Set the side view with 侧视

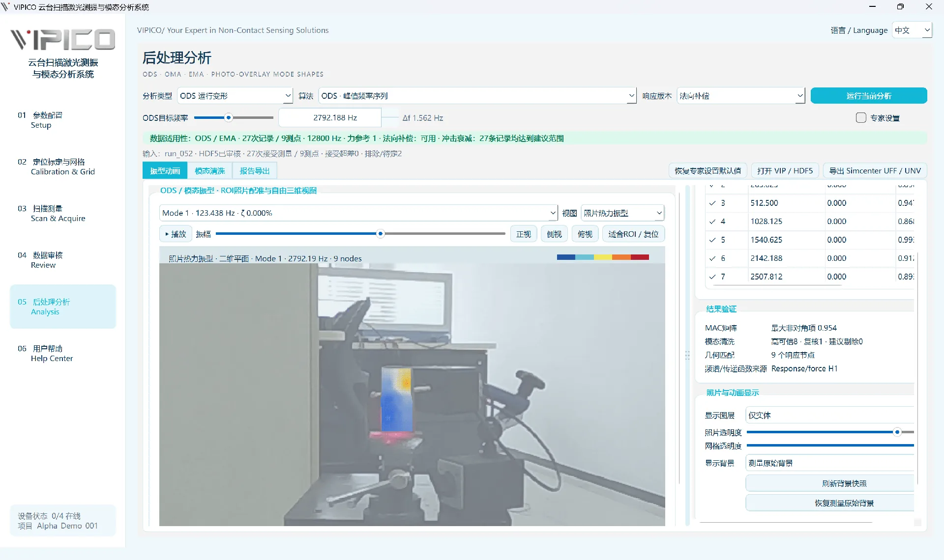click(x=554, y=234)
